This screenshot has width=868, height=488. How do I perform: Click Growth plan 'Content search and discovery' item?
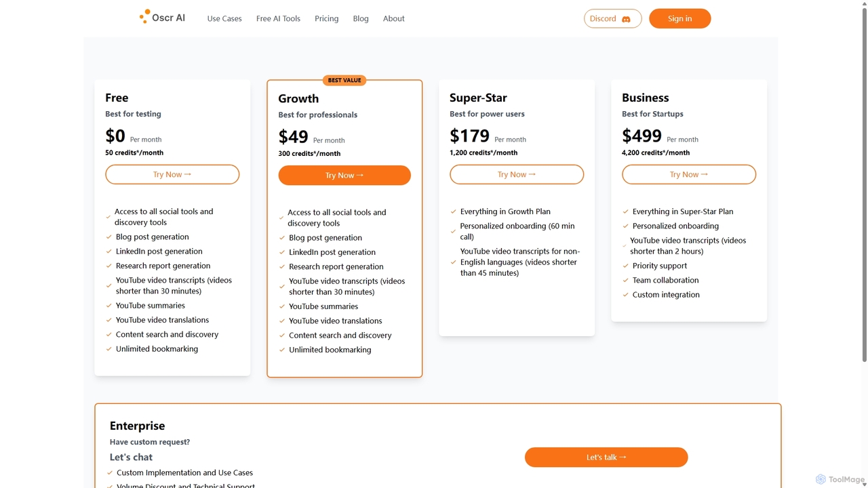point(340,335)
